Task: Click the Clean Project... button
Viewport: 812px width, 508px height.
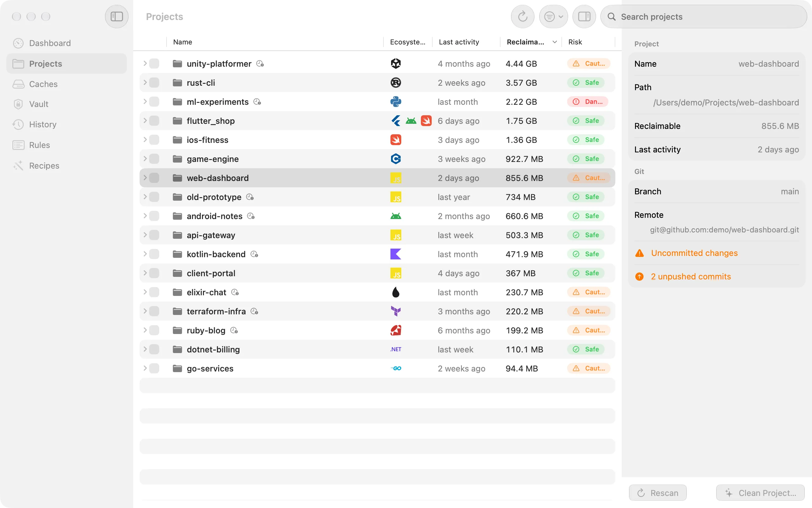Action: coord(760,492)
